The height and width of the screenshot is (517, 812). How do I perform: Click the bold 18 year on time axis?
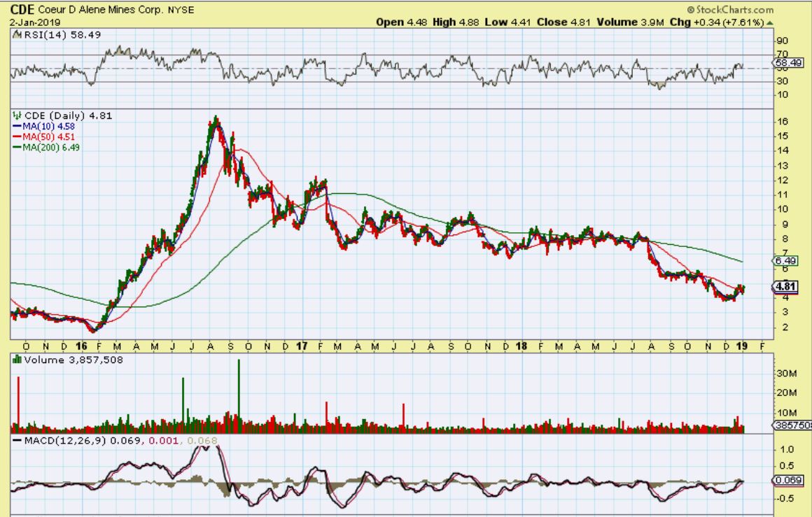click(521, 346)
